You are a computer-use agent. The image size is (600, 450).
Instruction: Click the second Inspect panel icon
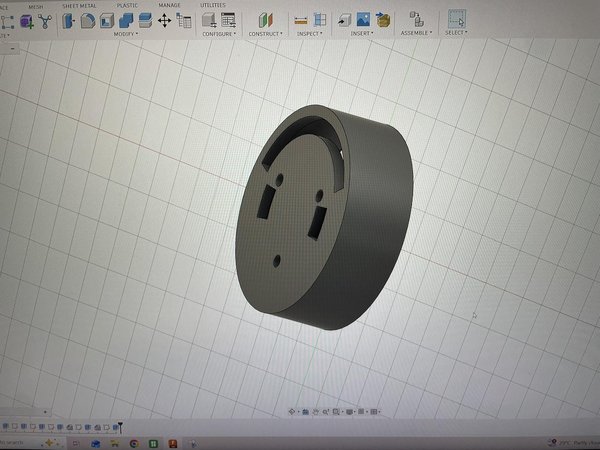[320, 20]
